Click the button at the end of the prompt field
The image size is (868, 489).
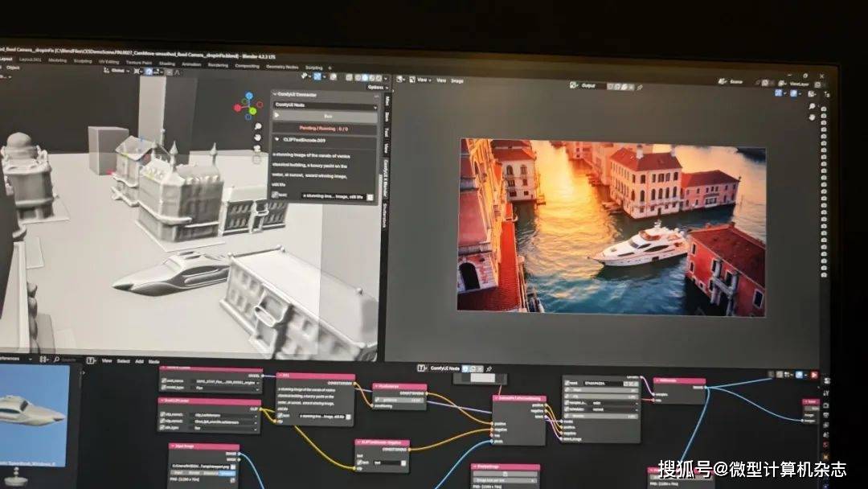coord(370,197)
